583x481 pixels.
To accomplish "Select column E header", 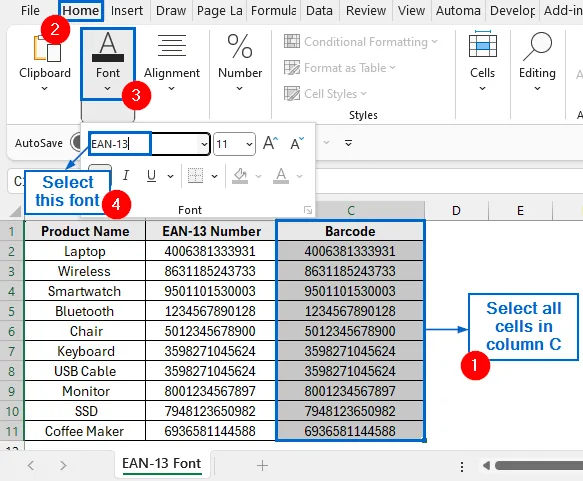I will 520,210.
